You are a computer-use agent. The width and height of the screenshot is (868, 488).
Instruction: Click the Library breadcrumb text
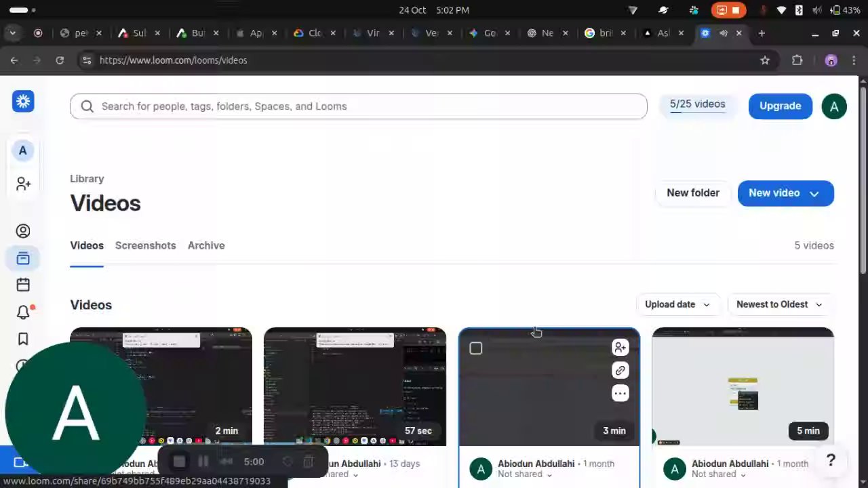click(87, 179)
